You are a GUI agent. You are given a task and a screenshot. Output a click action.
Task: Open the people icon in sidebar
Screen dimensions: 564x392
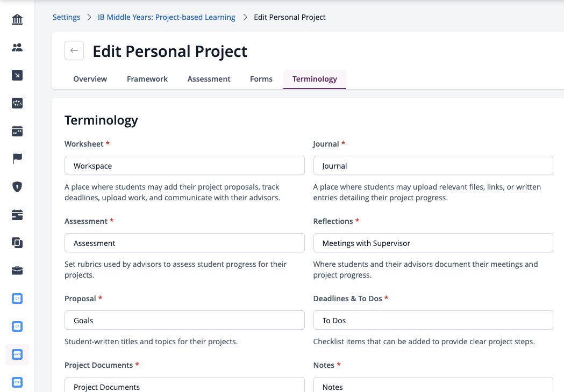pos(17,47)
